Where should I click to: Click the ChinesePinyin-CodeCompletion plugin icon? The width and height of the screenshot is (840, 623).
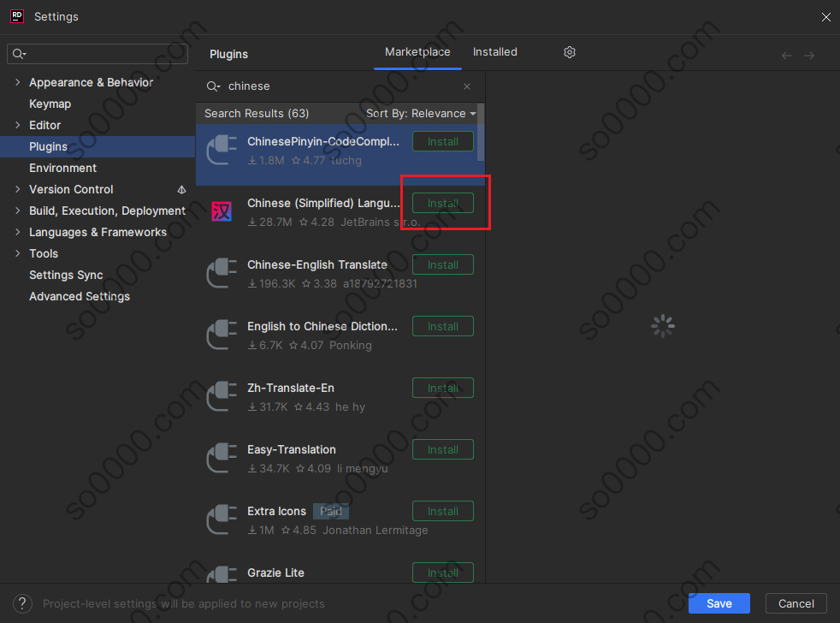coord(222,150)
